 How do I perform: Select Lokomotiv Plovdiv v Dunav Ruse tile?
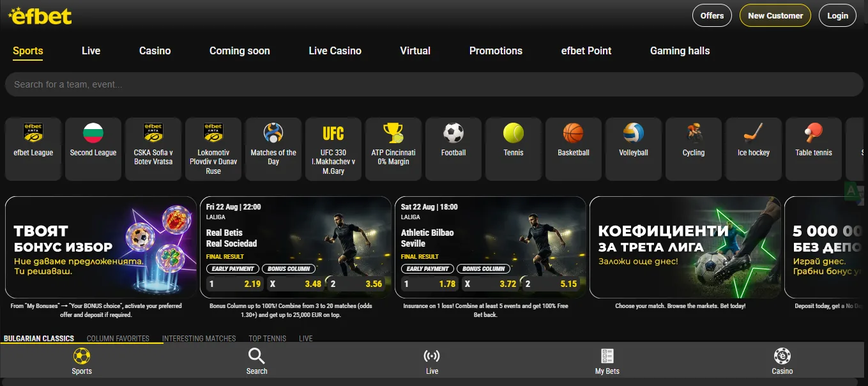click(213, 149)
